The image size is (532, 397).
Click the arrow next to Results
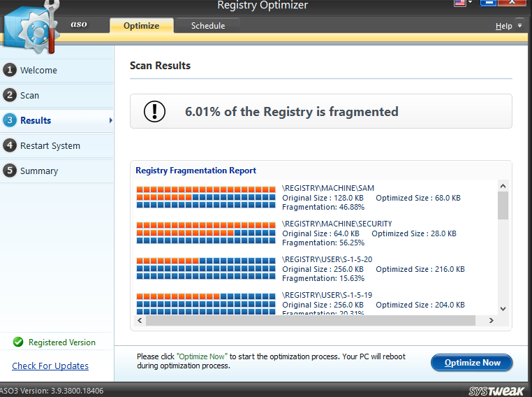110,120
